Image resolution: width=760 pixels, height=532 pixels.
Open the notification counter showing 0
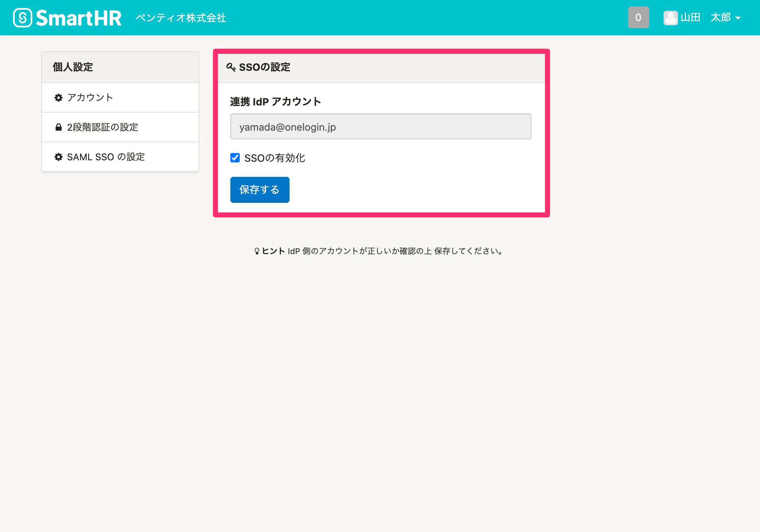point(638,17)
